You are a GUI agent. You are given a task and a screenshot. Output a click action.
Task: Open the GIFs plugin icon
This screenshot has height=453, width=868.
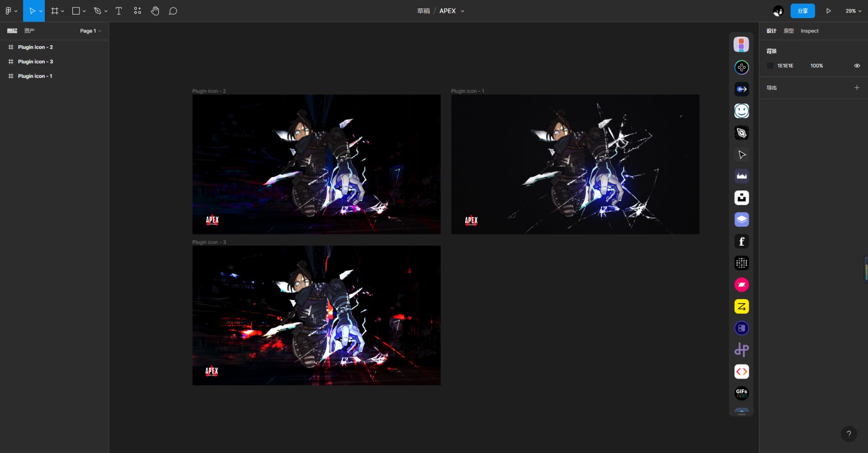(x=741, y=393)
